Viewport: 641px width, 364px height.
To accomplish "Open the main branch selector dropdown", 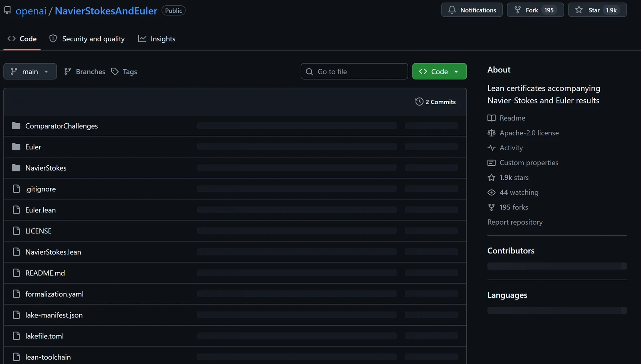I will (30, 71).
